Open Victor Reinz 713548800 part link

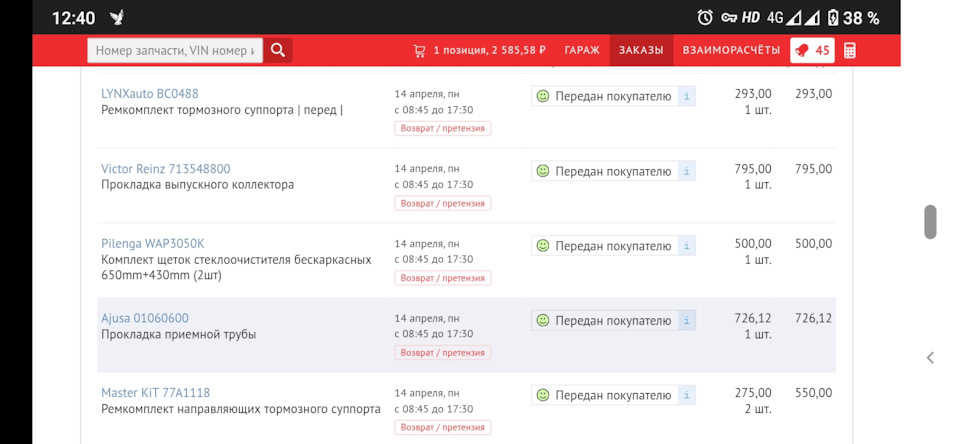pos(165,168)
